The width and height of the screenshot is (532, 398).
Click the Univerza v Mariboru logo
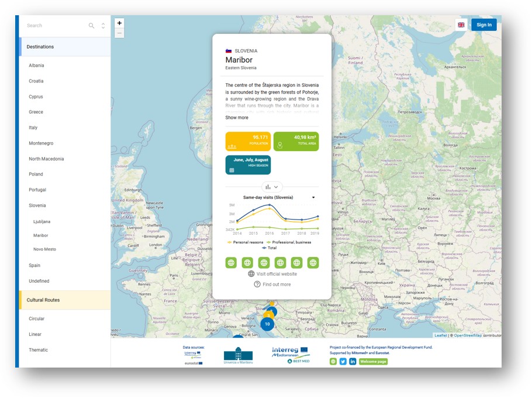(x=238, y=355)
